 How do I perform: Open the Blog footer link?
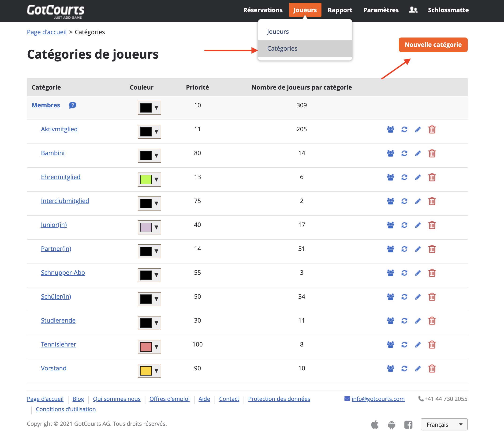[x=78, y=399]
